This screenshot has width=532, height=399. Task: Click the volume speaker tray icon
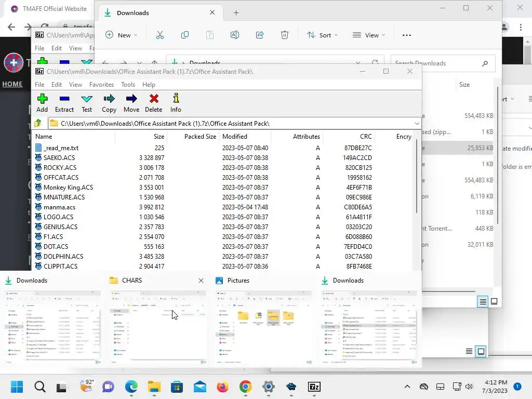[469, 387]
